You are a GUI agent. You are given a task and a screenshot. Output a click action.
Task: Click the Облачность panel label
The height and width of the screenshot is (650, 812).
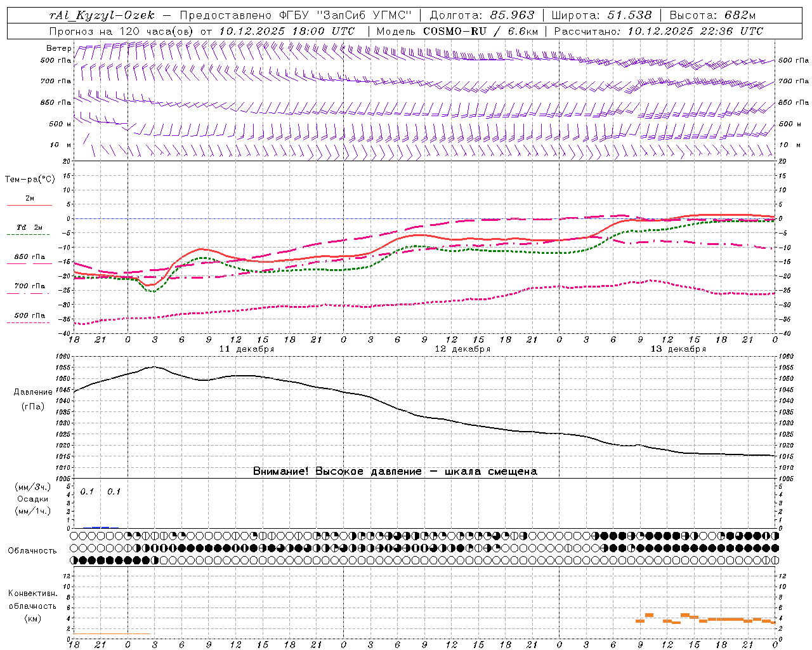[32, 551]
